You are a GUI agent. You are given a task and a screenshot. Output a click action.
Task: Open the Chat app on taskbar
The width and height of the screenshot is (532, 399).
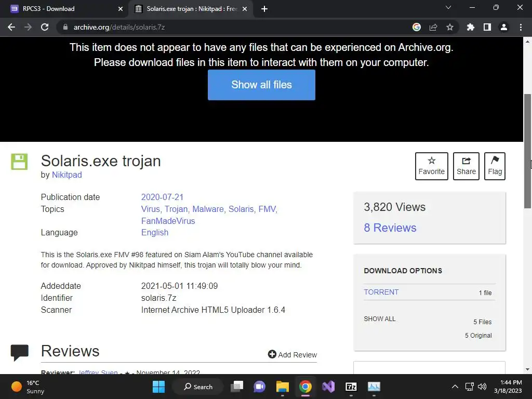(260, 387)
